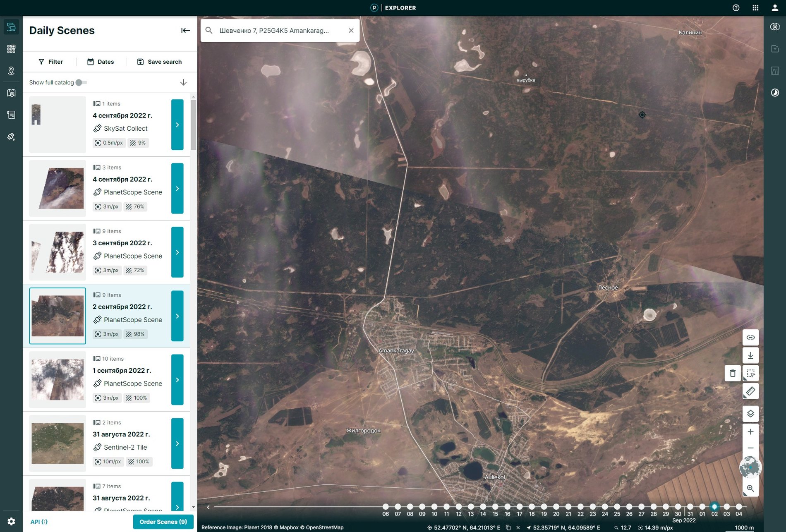Image resolution: width=786 pixels, height=532 pixels.
Task: Delete drawn area with trash icon
Action: (733, 374)
